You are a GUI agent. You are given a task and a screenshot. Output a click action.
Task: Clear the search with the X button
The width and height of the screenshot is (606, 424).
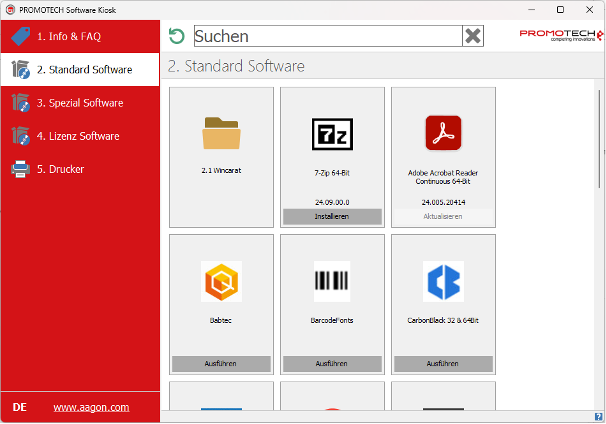(x=473, y=36)
